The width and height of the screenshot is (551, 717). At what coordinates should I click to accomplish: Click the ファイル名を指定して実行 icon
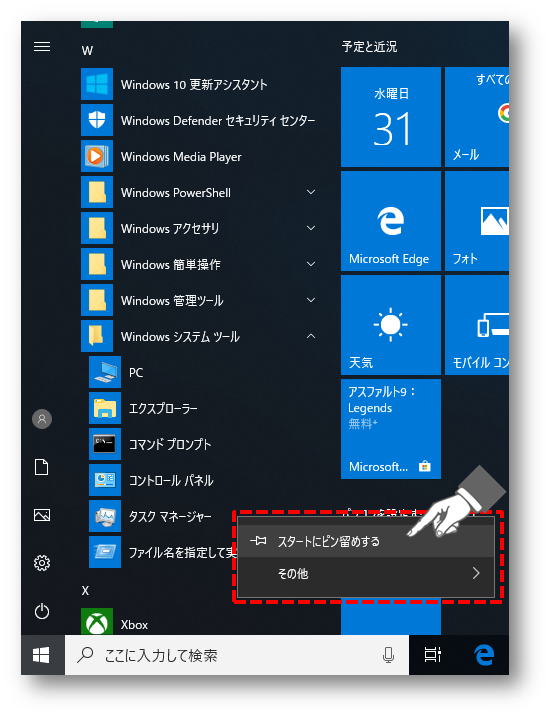point(105,552)
